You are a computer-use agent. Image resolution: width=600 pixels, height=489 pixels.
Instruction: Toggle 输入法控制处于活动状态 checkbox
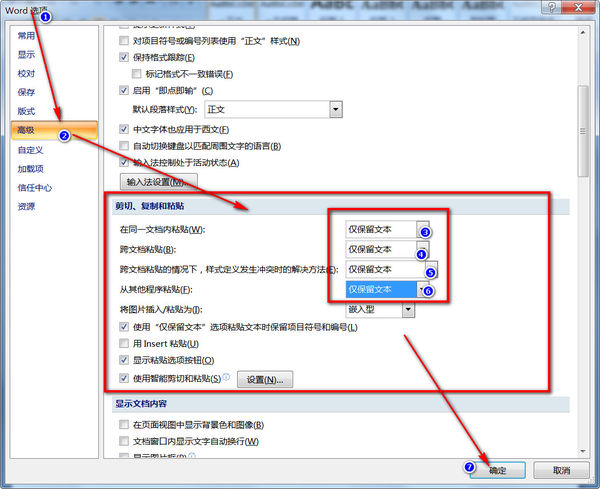click(x=124, y=163)
